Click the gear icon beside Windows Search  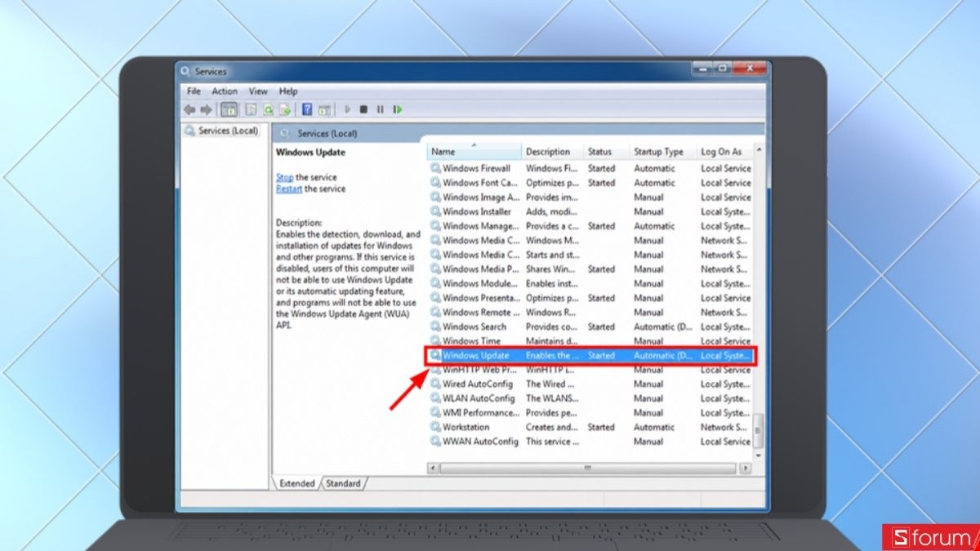(436, 327)
